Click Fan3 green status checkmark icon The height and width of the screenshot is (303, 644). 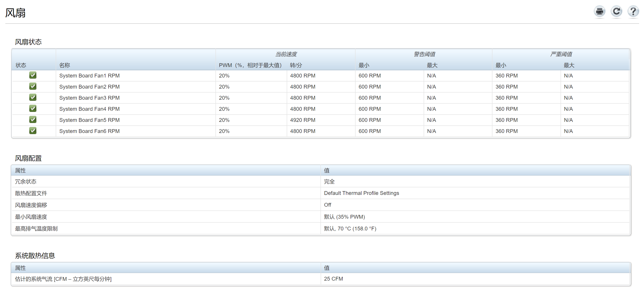click(x=33, y=97)
